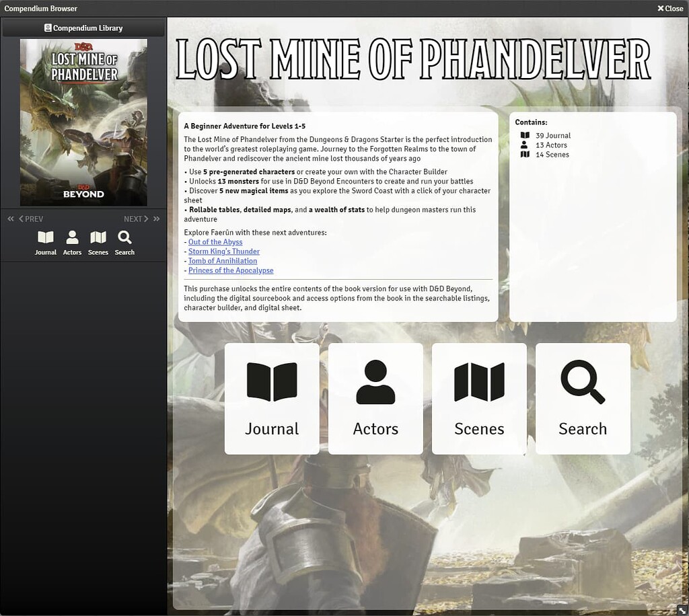The image size is (689, 616).
Task: Open the Journal sidebar icon
Action: coord(45,241)
